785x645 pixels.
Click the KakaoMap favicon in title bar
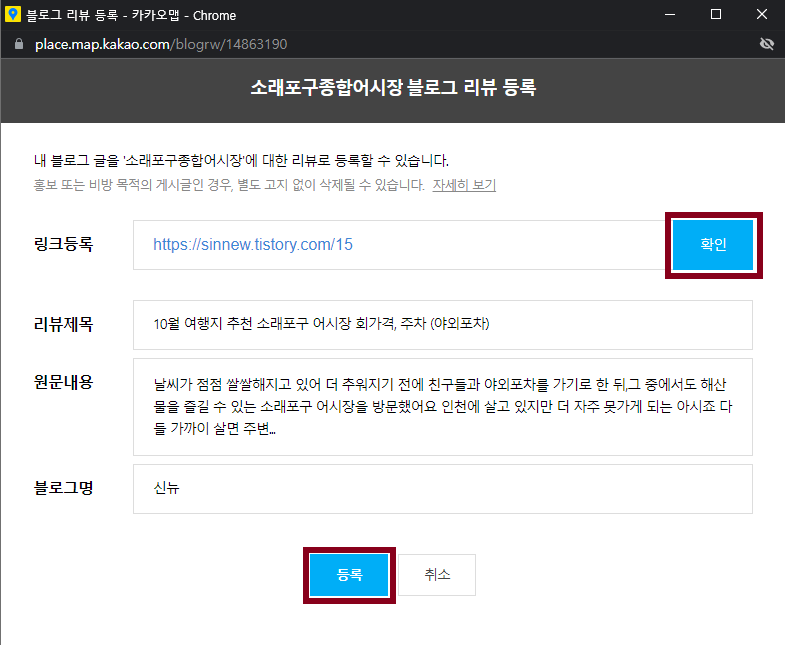tap(13, 15)
